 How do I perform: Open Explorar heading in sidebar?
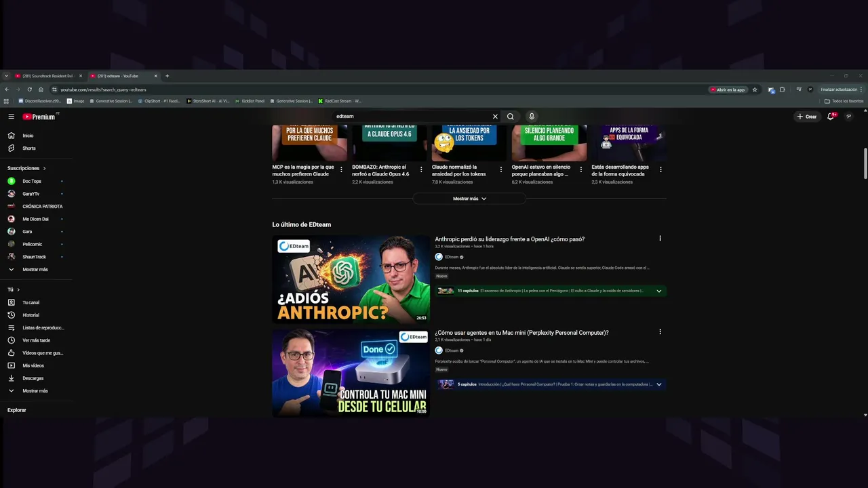tap(17, 410)
